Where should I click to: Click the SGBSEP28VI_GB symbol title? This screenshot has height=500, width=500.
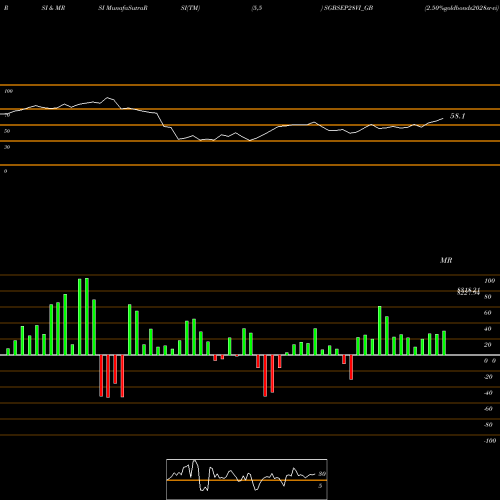point(348,8)
